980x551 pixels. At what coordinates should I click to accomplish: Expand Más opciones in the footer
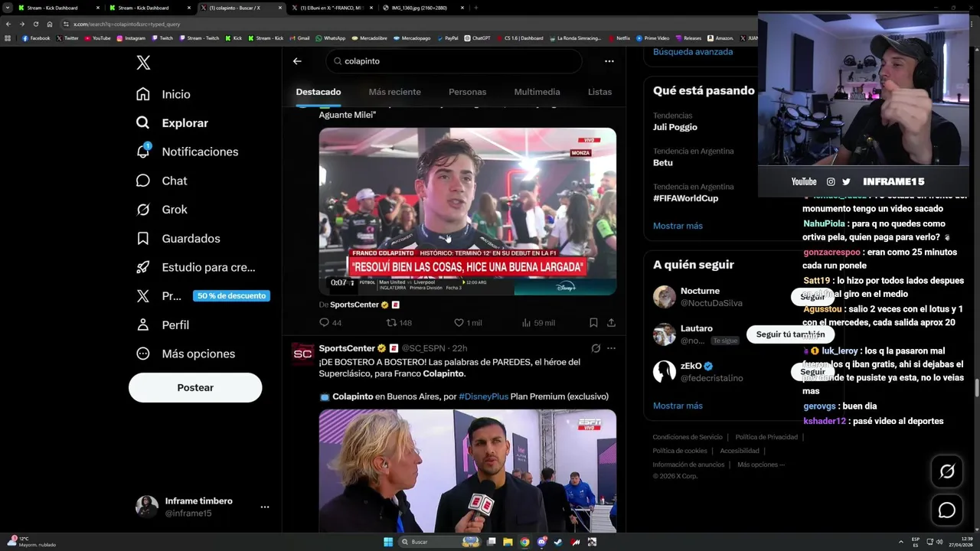[x=760, y=465]
